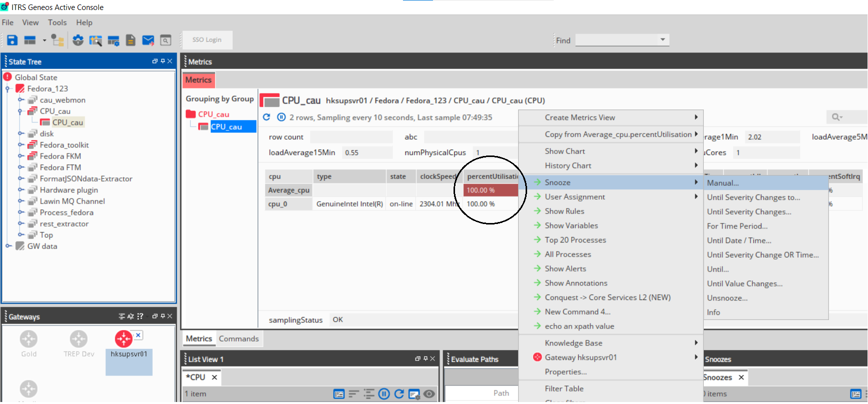Click the Metrics view refresh icon
The width and height of the screenshot is (868, 404).
pyautogui.click(x=267, y=117)
